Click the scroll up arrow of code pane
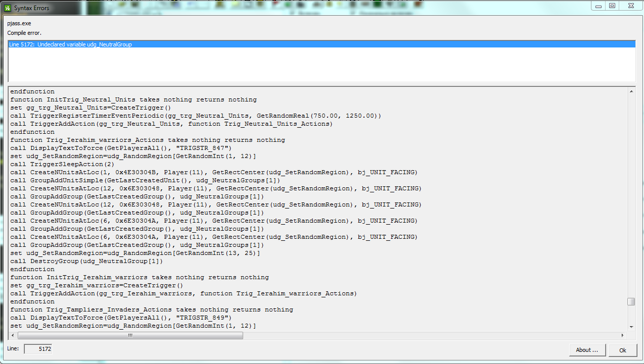 [631, 91]
